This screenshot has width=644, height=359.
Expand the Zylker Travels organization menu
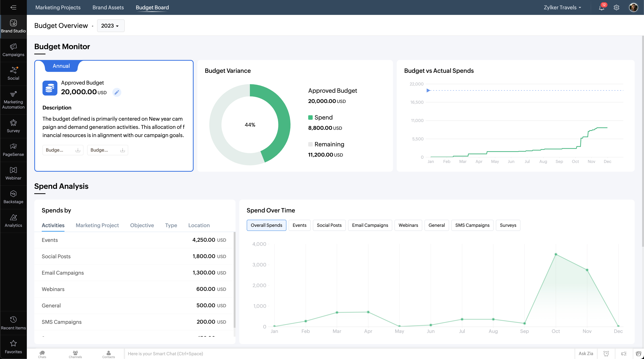[562, 7]
